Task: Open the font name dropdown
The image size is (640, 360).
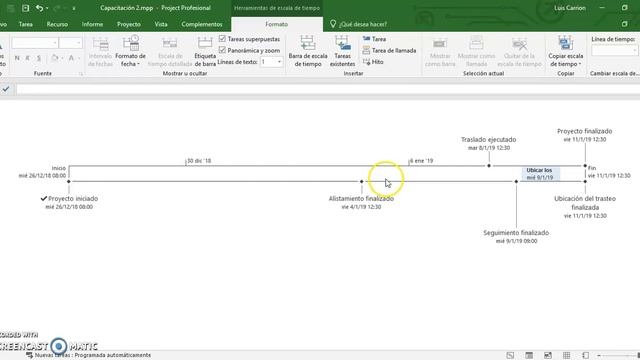Action: pyautogui.click(x=55, y=42)
